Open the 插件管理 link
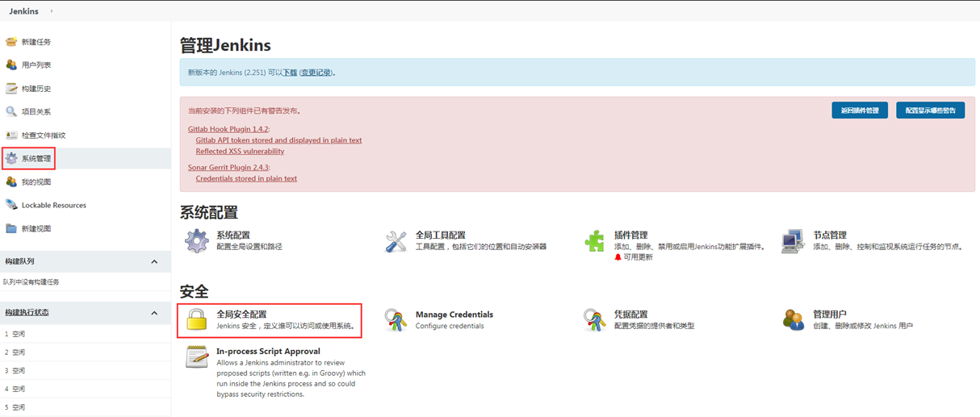 coord(631,236)
